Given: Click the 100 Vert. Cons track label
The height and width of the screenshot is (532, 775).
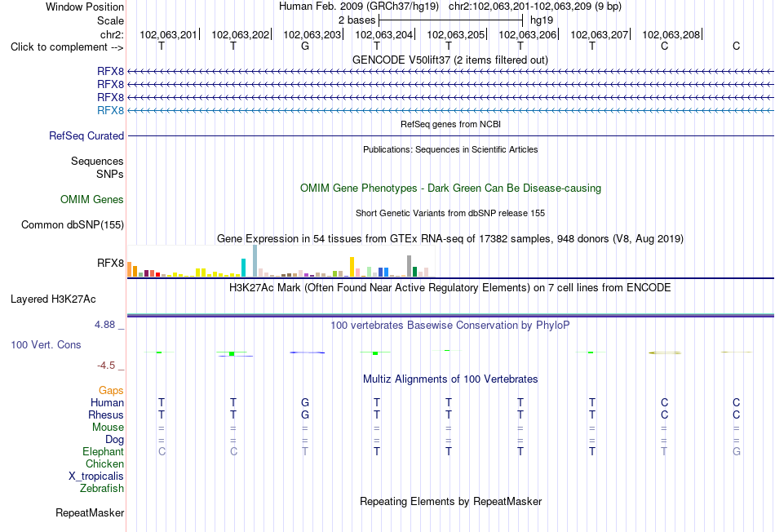Looking at the screenshot, I should [x=46, y=344].
